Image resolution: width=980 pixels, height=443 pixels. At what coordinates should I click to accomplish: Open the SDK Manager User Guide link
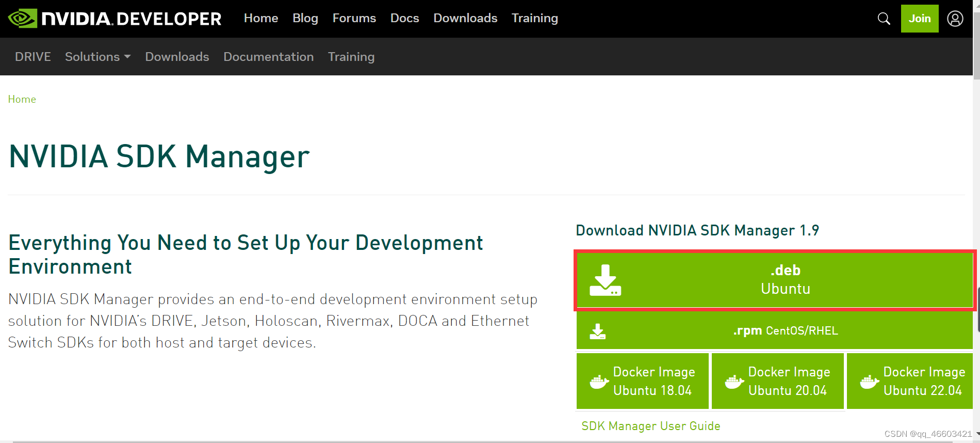tap(651, 426)
